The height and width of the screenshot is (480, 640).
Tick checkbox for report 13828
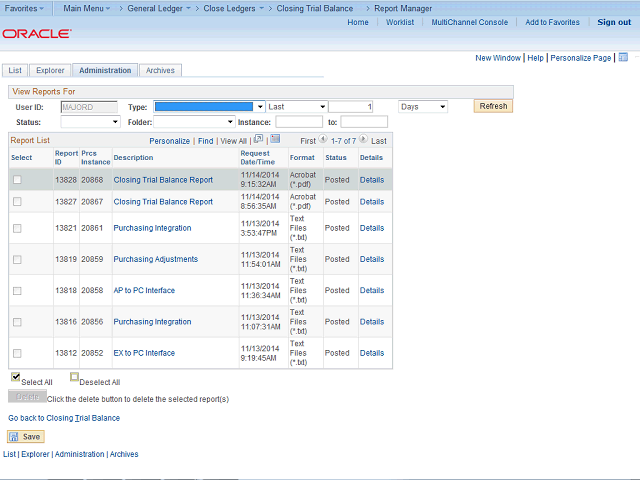tap(17, 180)
